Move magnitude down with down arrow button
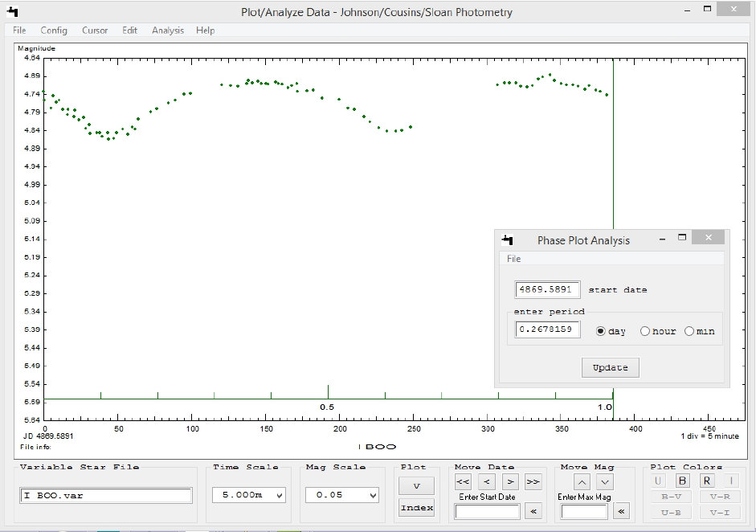The height and width of the screenshot is (532, 756). pyautogui.click(x=605, y=482)
